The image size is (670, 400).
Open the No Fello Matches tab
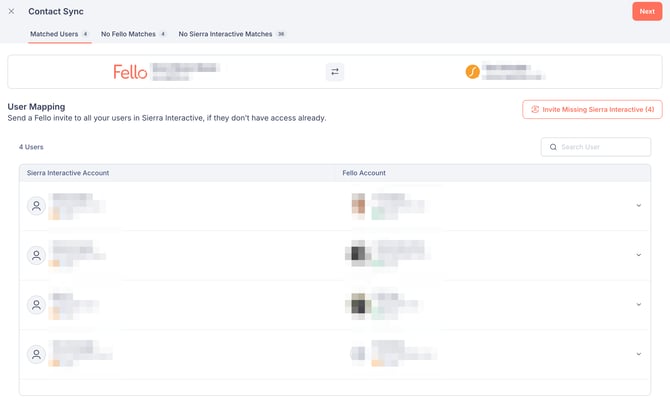pos(133,34)
